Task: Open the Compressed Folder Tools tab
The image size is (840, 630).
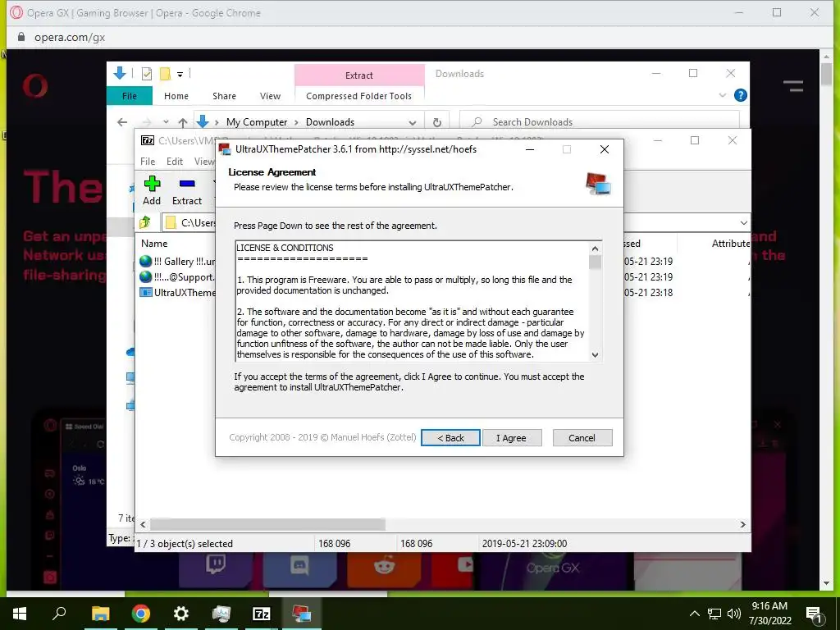Action: click(359, 96)
